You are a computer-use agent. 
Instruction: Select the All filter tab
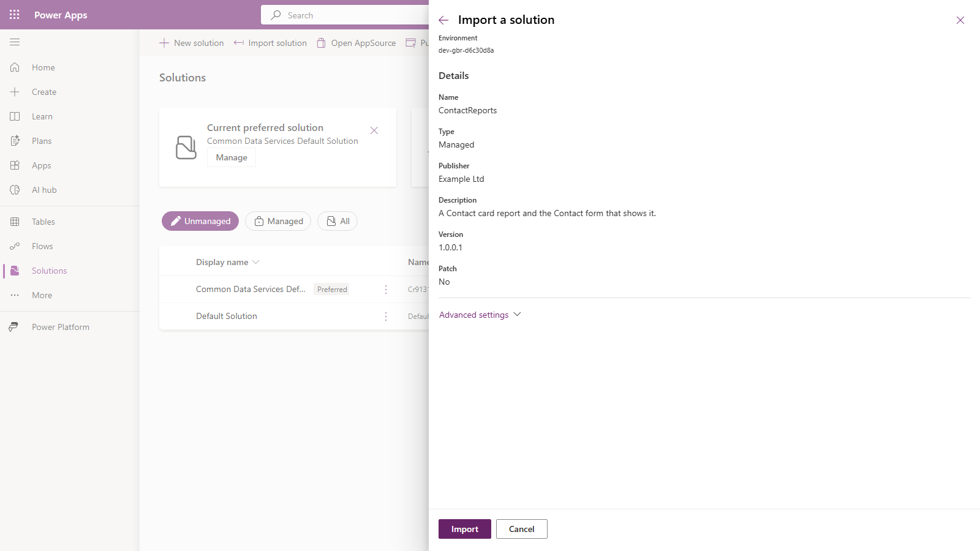pos(337,221)
